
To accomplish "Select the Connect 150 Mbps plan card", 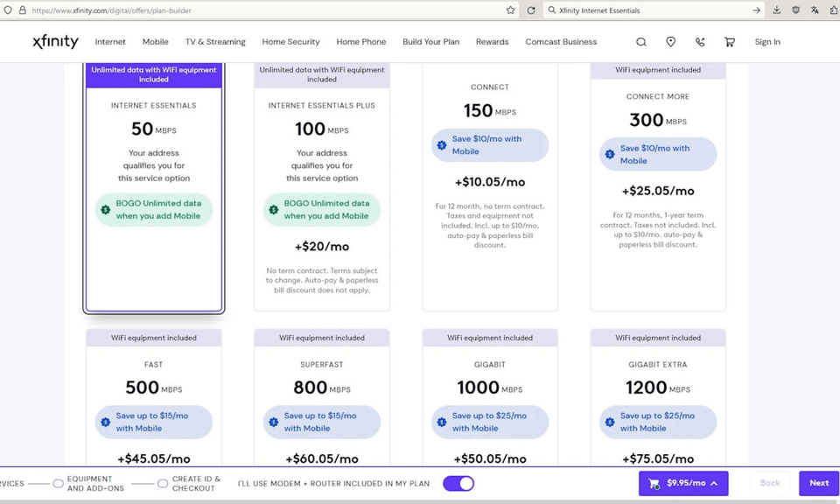I will [x=490, y=187].
